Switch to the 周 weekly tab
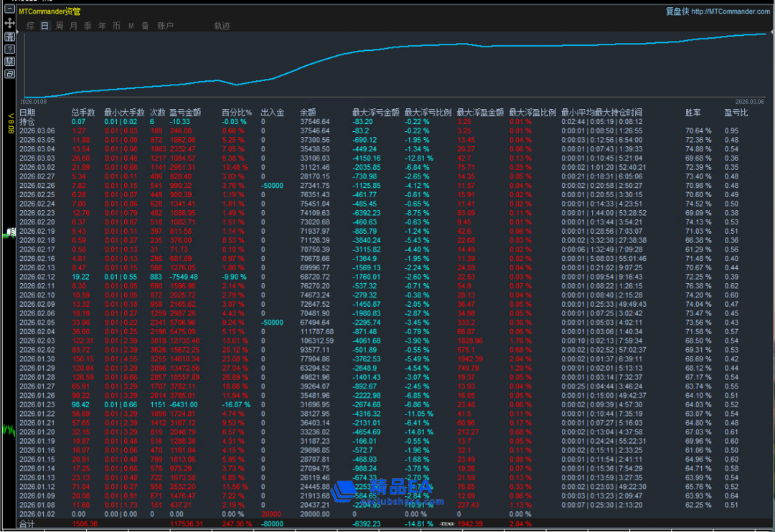 [x=59, y=26]
